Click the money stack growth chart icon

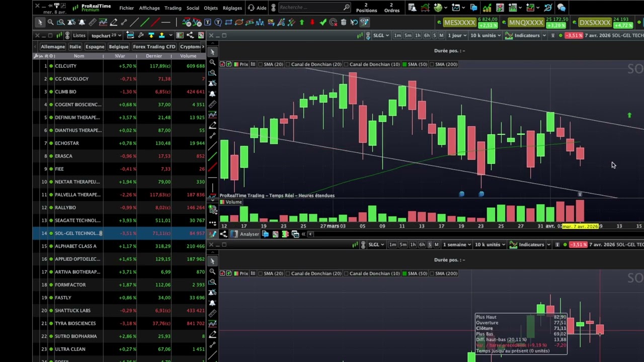click(x=487, y=8)
